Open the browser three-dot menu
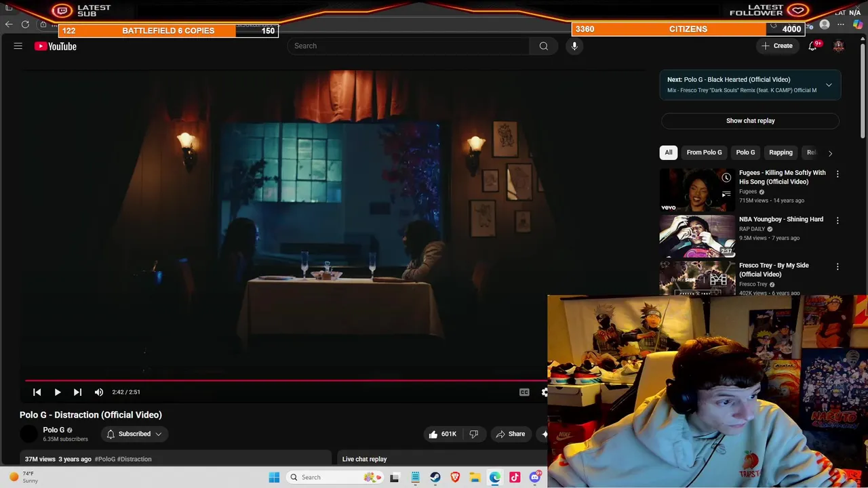The image size is (868, 488). click(x=841, y=25)
